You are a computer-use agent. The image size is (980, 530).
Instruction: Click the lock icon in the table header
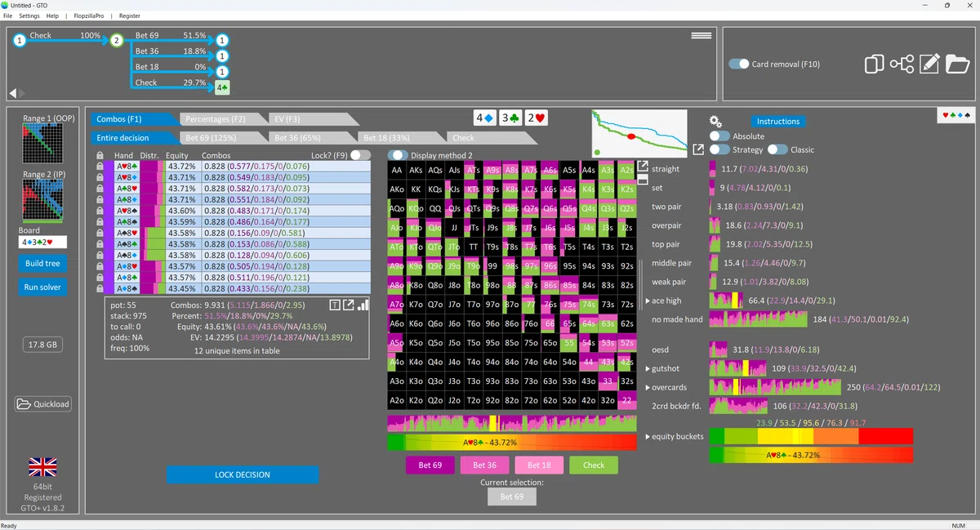100,155
